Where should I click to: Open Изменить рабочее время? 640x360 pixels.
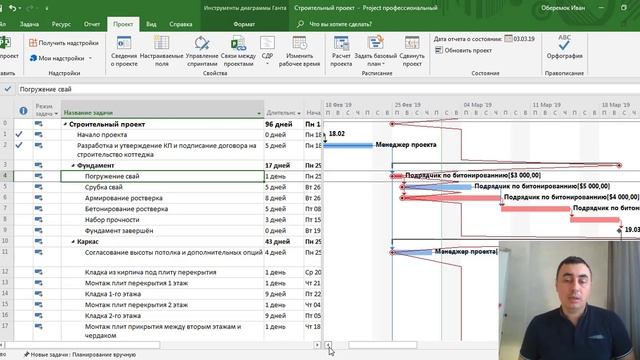[299, 52]
